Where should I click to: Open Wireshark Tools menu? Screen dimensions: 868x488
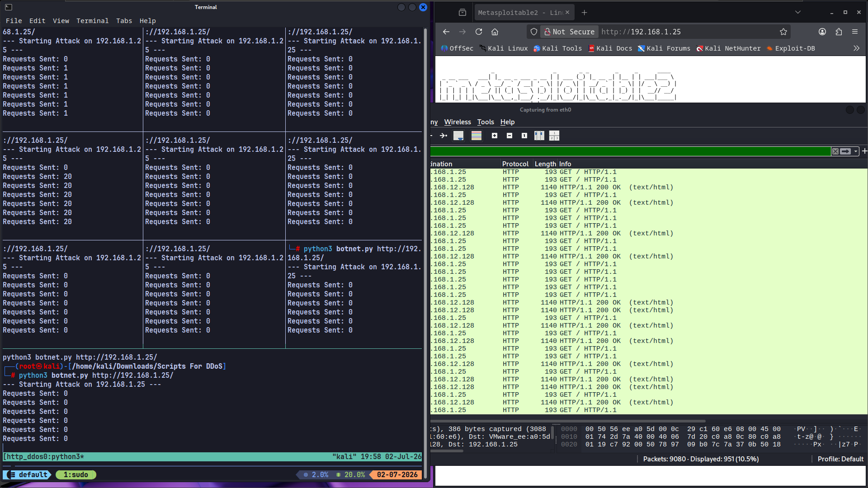pyautogui.click(x=486, y=122)
